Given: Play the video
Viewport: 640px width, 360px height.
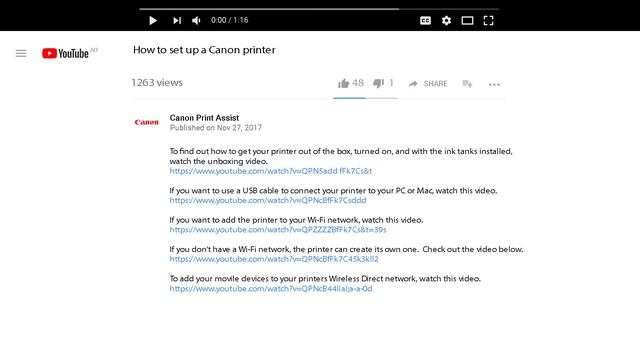Looking at the screenshot, I should point(153,20).
